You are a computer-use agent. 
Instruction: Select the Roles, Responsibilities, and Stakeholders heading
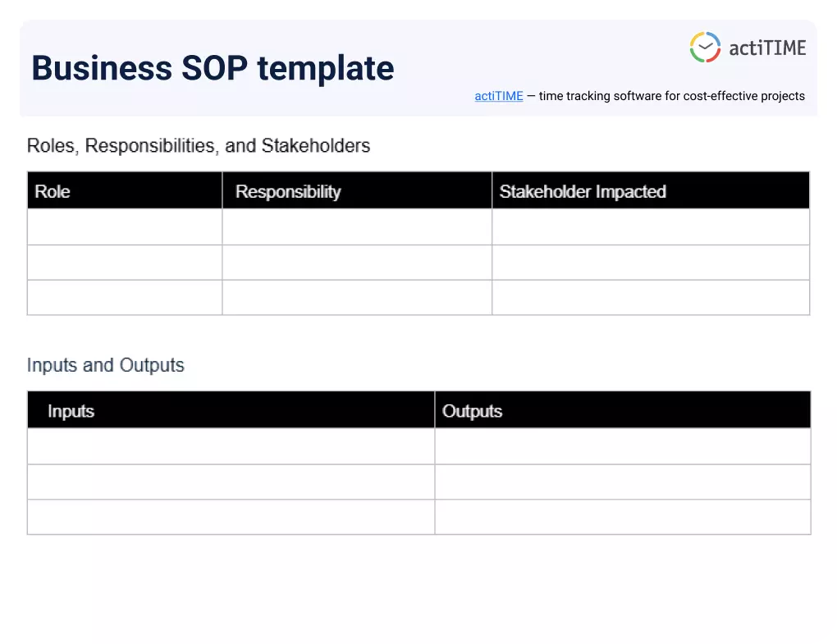pos(199,145)
